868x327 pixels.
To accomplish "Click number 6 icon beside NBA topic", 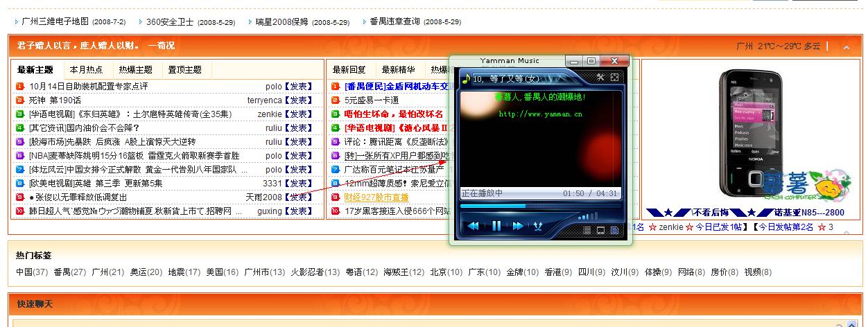I will click(20, 156).
